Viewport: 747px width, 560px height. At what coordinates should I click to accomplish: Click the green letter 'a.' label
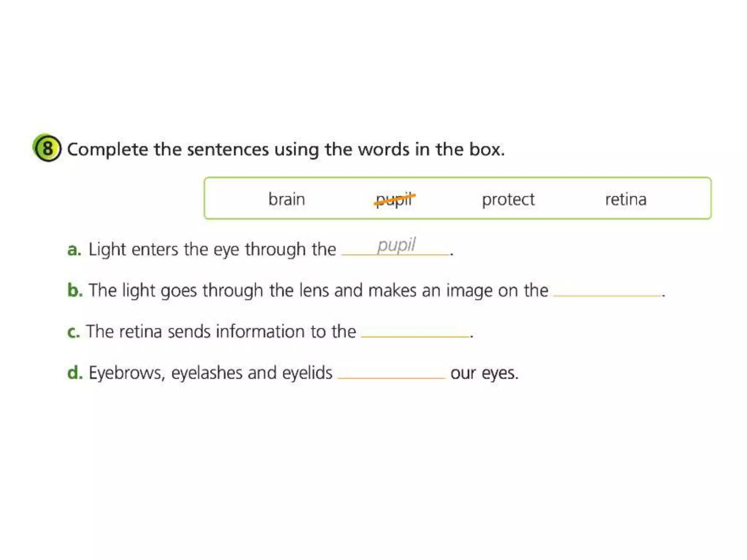74,250
